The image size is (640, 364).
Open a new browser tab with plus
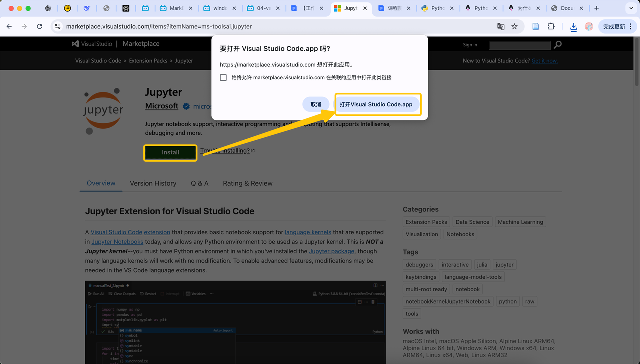coord(596,8)
